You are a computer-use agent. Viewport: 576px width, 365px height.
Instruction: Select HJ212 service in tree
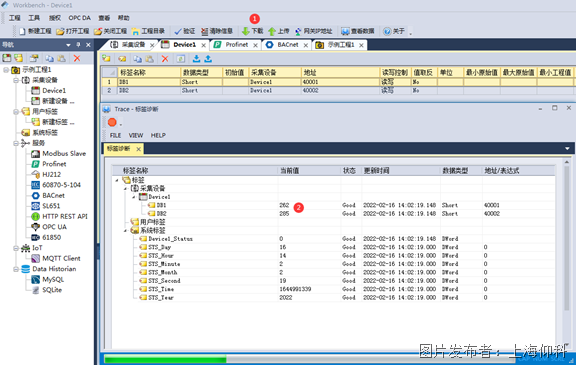click(51, 174)
